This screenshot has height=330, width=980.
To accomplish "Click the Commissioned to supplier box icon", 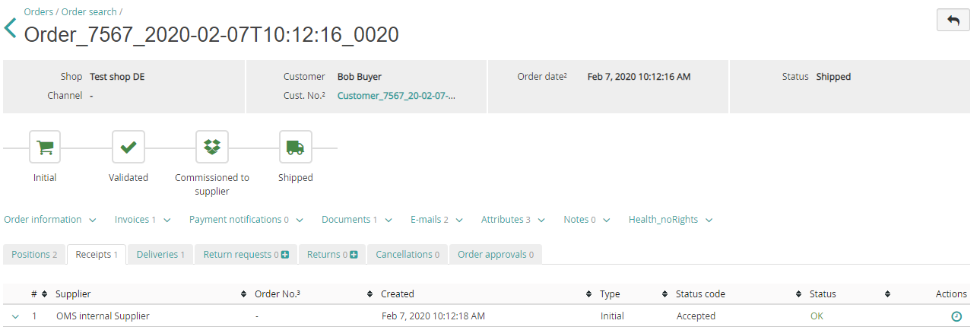I will tap(212, 147).
